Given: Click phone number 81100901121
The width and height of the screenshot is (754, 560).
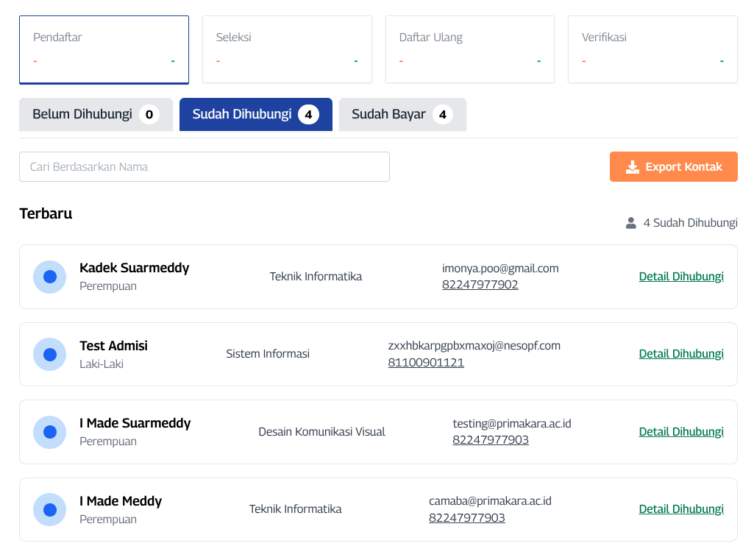Looking at the screenshot, I should (426, 363).
